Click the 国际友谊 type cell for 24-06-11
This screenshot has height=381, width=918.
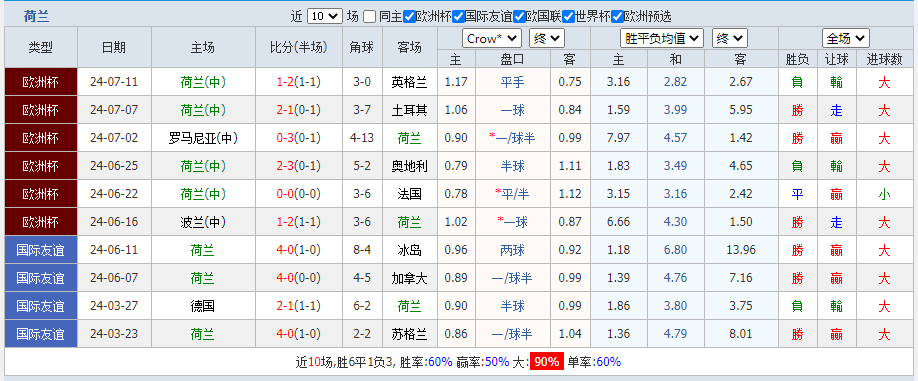(40, 250)
